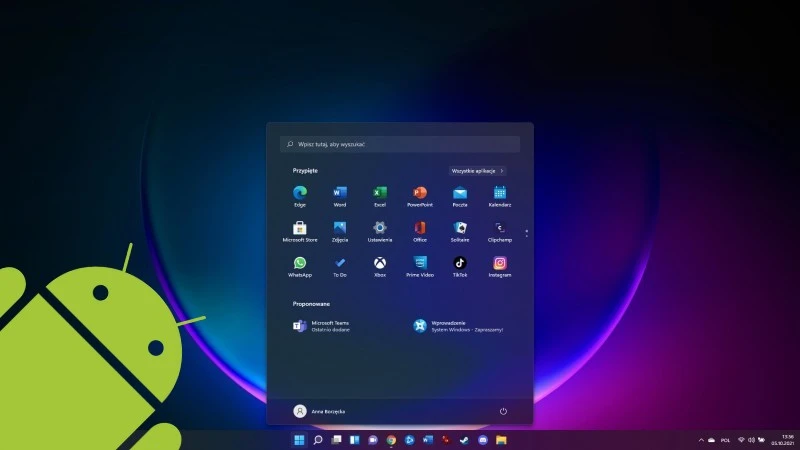Viewport: 800px width, 450px height.
Task: Click Wszystkie aplikacje button
Action: tap(478, 171)
